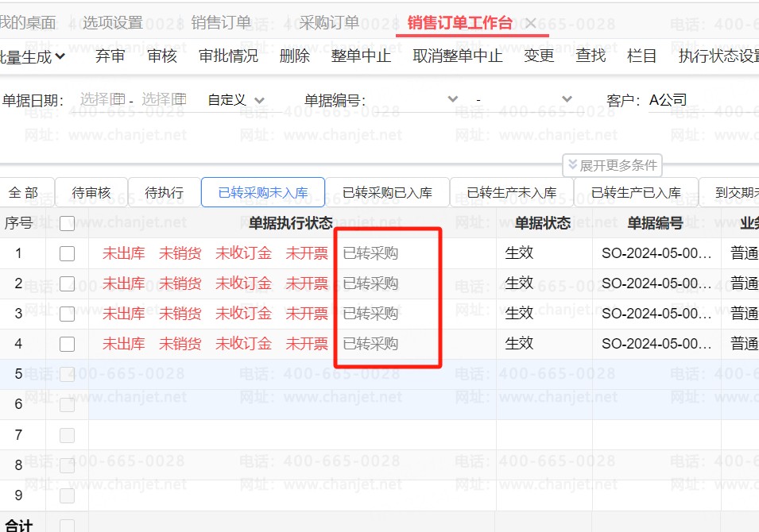
Task: Tick the checkbox for row 3
Action: pyautogui.click(x=68, y=314)
